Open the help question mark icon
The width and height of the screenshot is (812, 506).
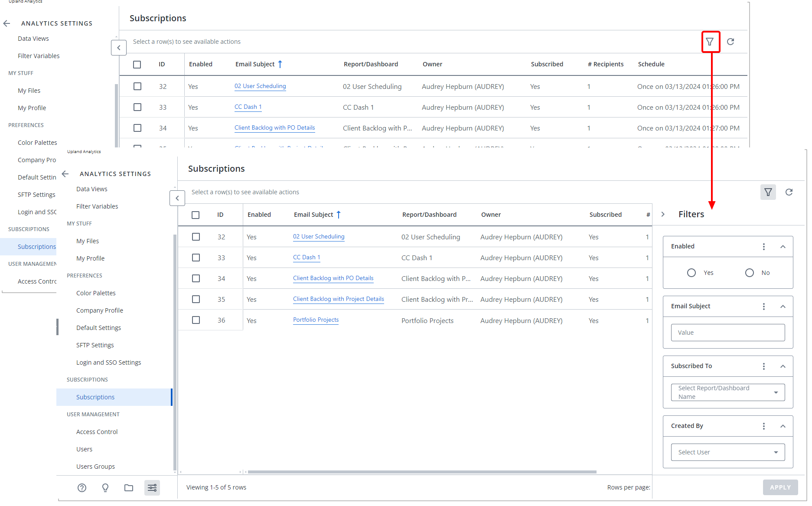[82, 487]
